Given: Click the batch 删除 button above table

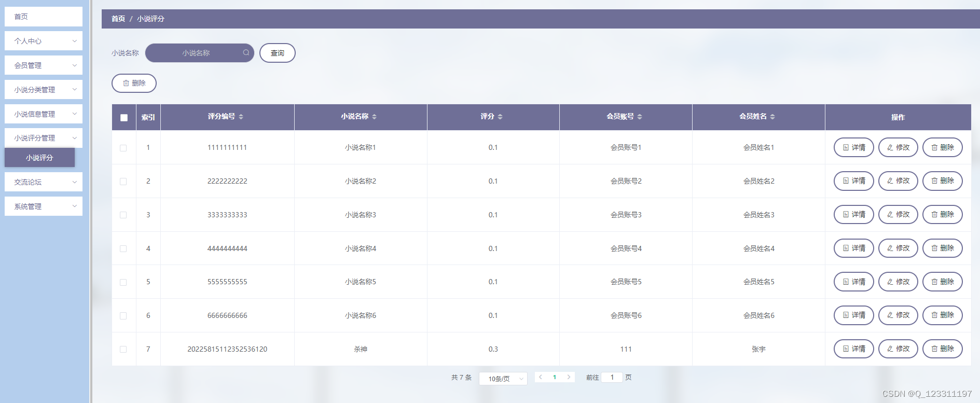Looking at the screenshot, I should point(134,83).
